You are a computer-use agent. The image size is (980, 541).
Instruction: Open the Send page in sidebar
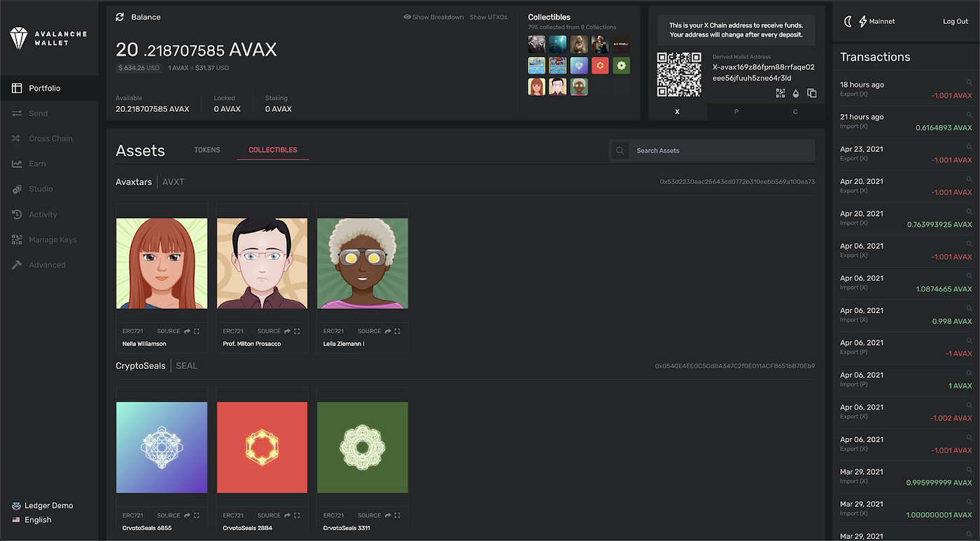[x=49, y=113]
